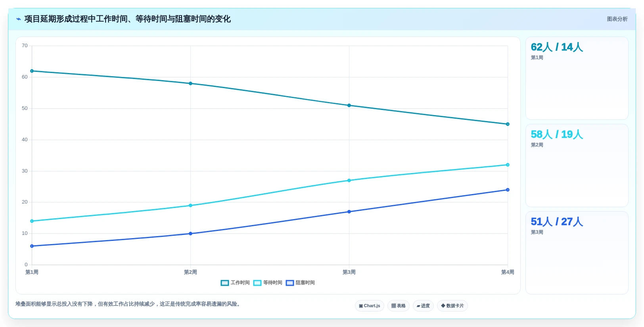Toggle 工作时间 legend item

[235, 283]
